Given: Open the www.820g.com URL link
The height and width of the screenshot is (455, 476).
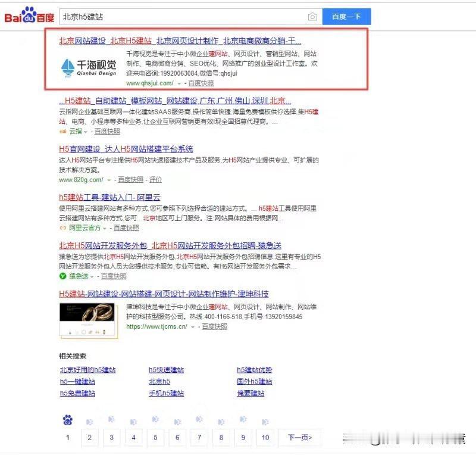Looking at the screenshot, I should (82, 180).
